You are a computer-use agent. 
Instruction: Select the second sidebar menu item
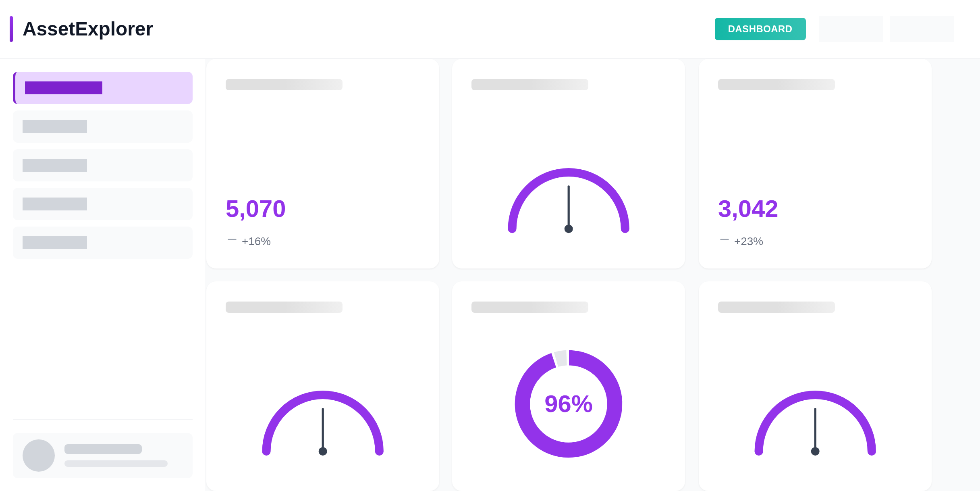click(103, 127)
